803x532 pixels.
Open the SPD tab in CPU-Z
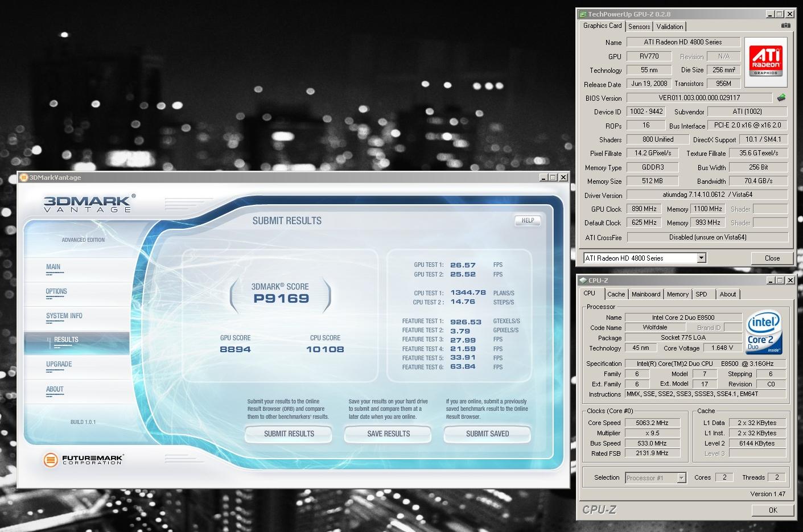[x=701, y=294]
